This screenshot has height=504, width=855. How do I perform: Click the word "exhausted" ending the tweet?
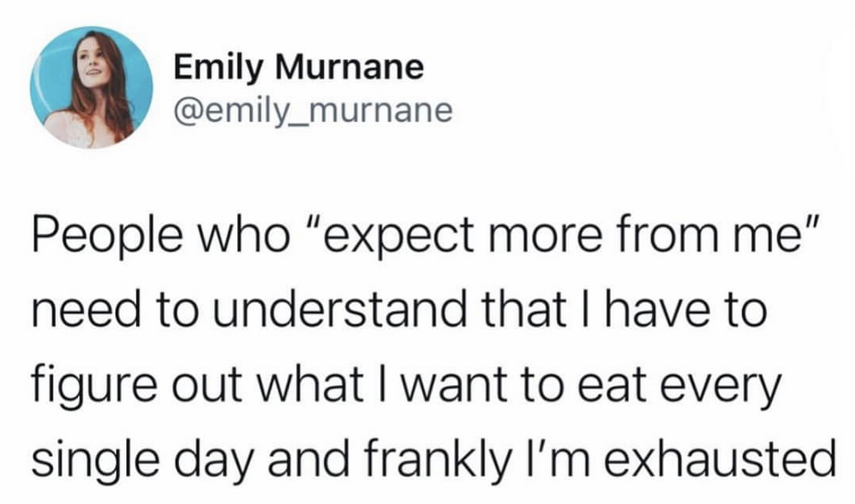[x=720, y=457]
